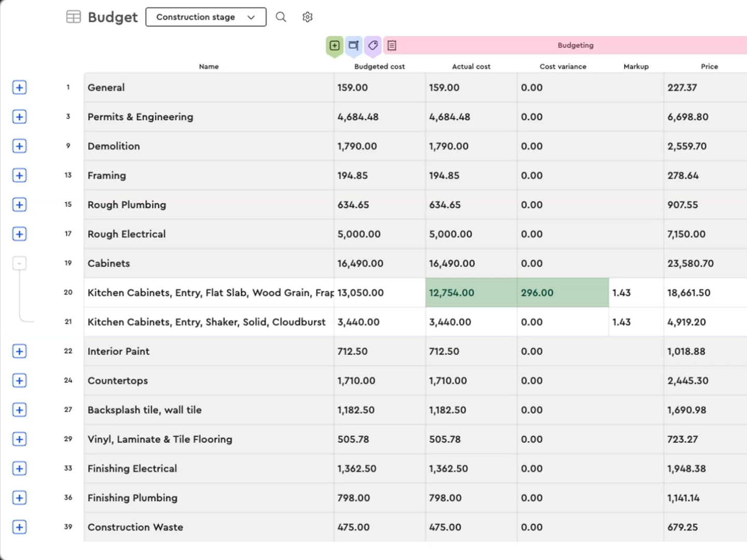Screen dimensions: 747x560
Task: Expand Vinyl, Laminate & Tile Flooring row
Action: 19,439
